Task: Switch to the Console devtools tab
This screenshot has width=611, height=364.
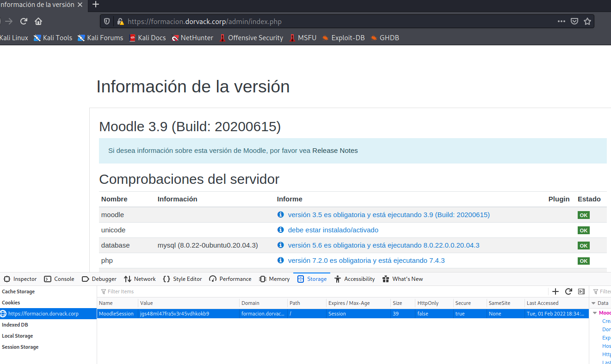Action: (x=59, y=279)
